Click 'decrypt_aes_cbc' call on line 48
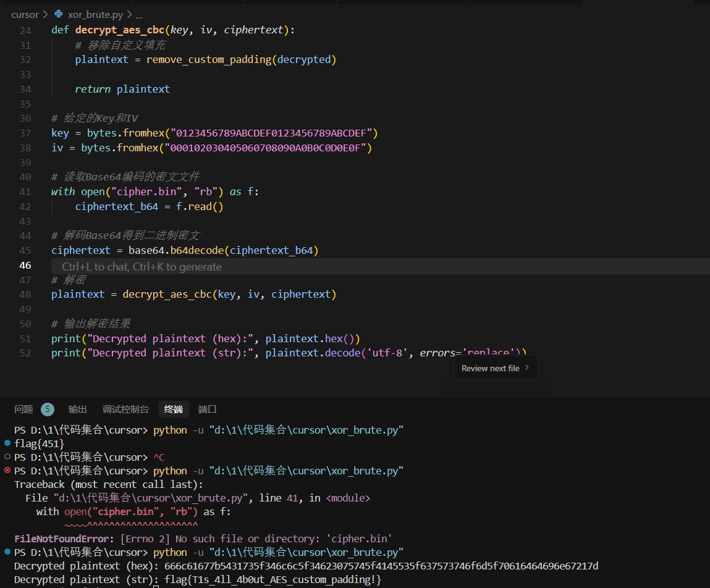Viewport: 710px width, 588px height. coord(167,294)
